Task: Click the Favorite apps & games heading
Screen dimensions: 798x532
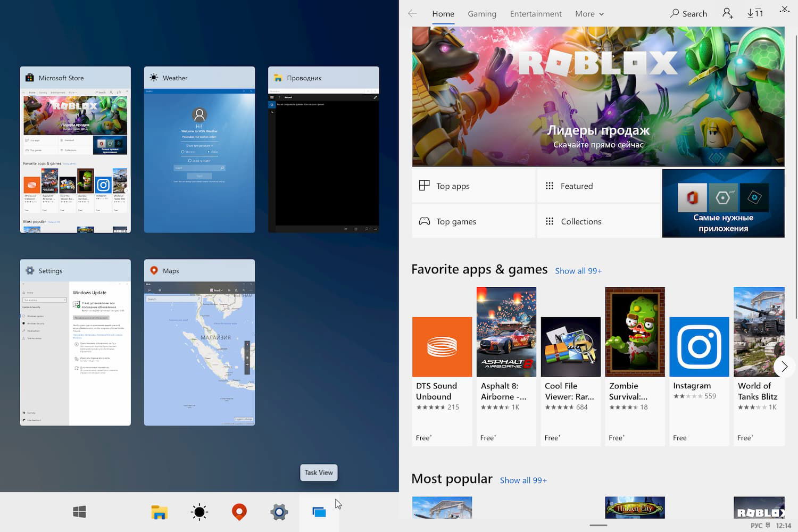Action: pos(479,269)
